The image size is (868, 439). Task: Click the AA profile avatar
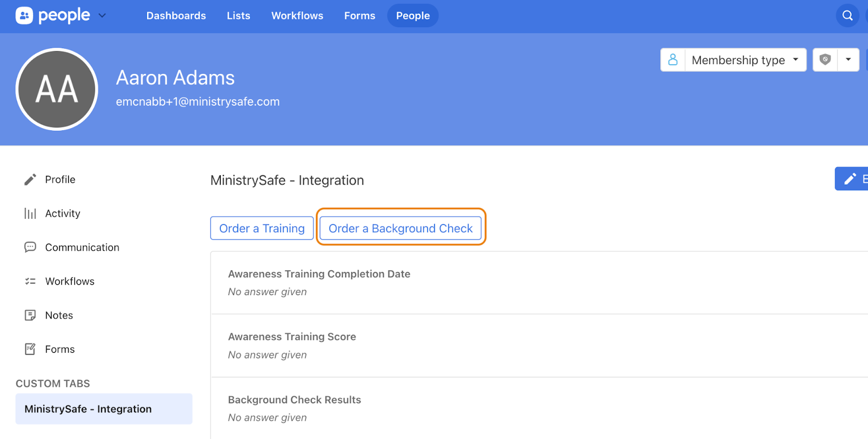[57, 90]
